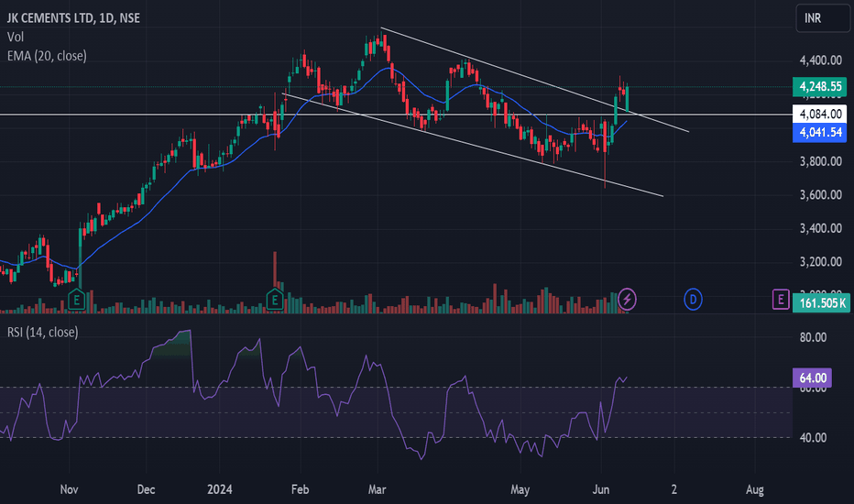Click the 3,200.00 price axis label
Viewport: 854px width, 504px height.
[820, 262]
